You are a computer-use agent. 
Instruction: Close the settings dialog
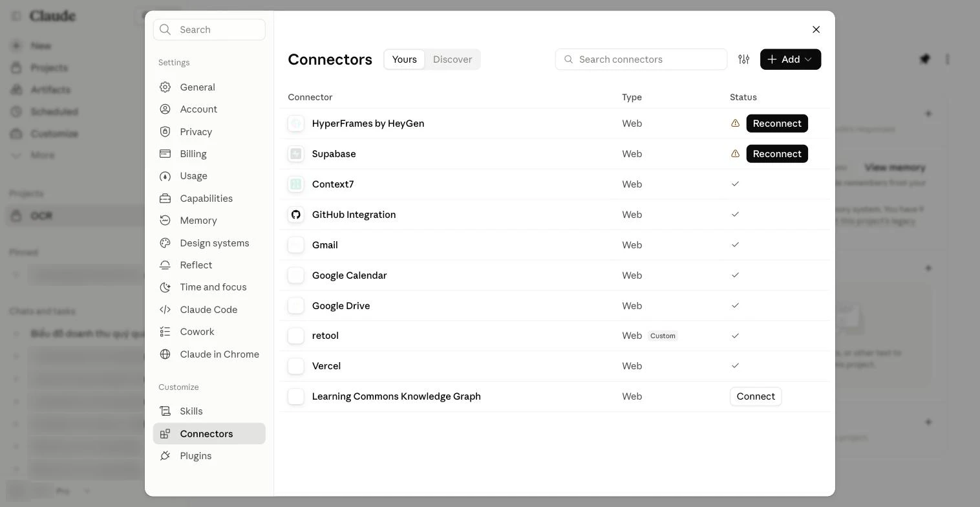click(816, 30)
